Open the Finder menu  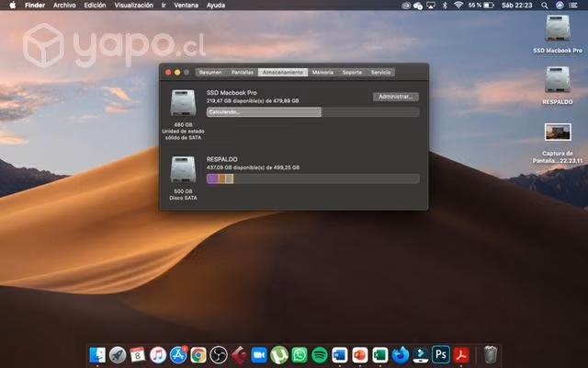coord(35,6)
